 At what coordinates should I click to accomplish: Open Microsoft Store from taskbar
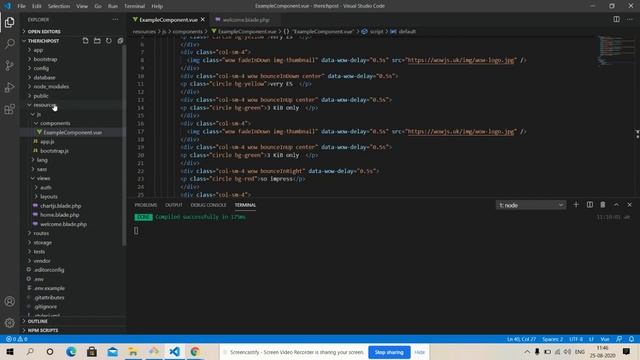(92, 352)
